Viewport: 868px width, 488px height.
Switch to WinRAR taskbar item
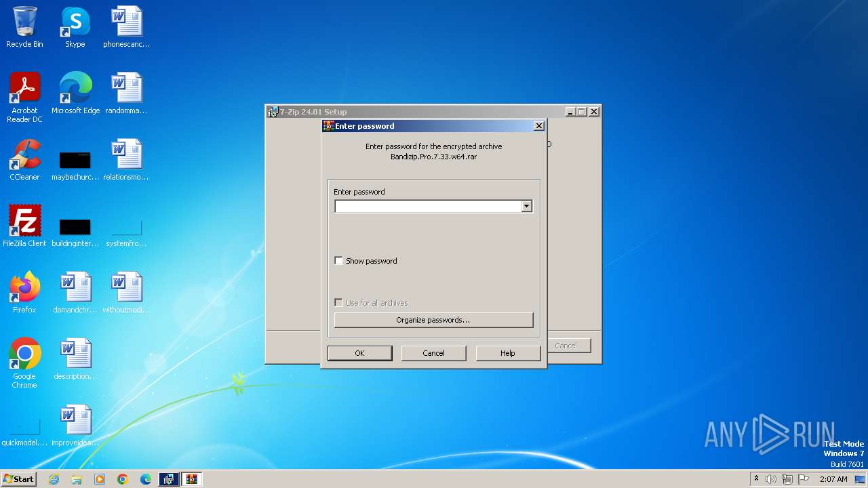coord(192,479)
